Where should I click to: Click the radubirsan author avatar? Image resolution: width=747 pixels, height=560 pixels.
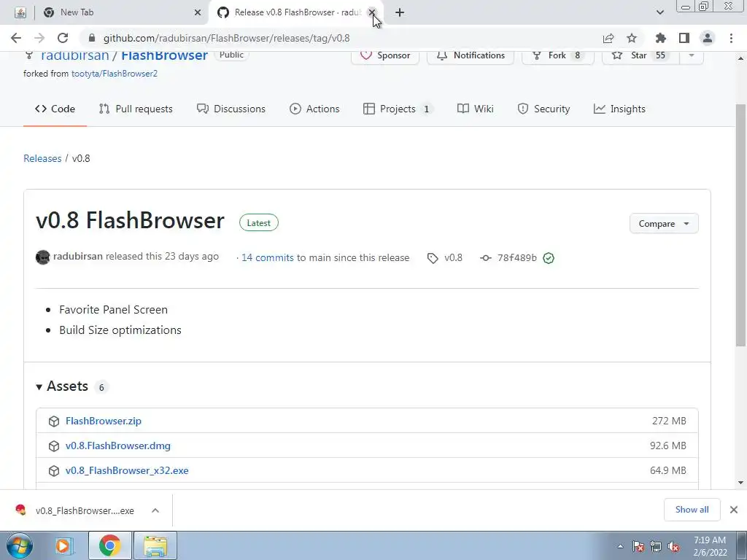click(x=43, y=257)
